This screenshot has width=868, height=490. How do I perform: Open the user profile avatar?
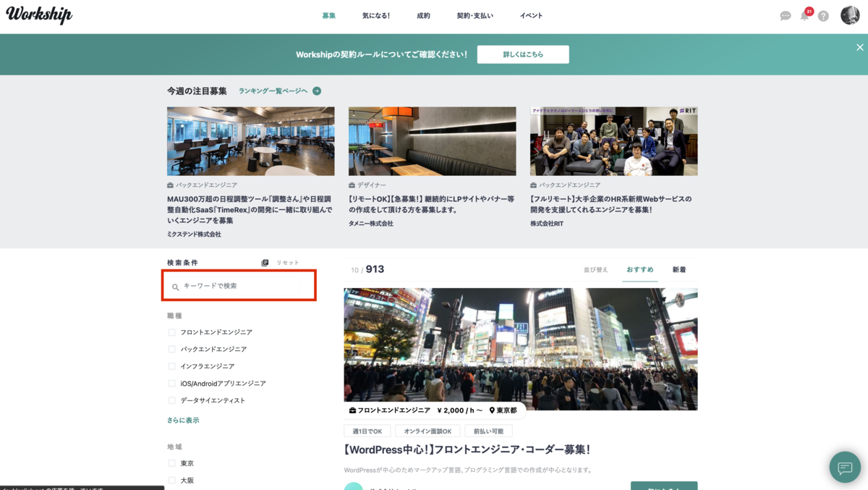click(850, 15)
